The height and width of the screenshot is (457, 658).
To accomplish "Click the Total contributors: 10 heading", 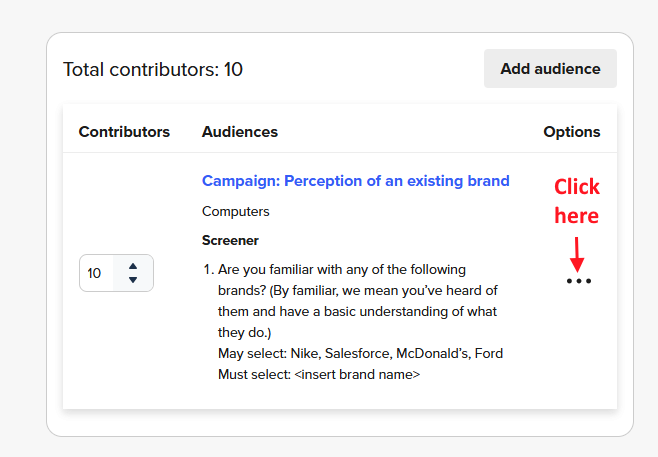I will pyautogui.click(x=153, y=70).
